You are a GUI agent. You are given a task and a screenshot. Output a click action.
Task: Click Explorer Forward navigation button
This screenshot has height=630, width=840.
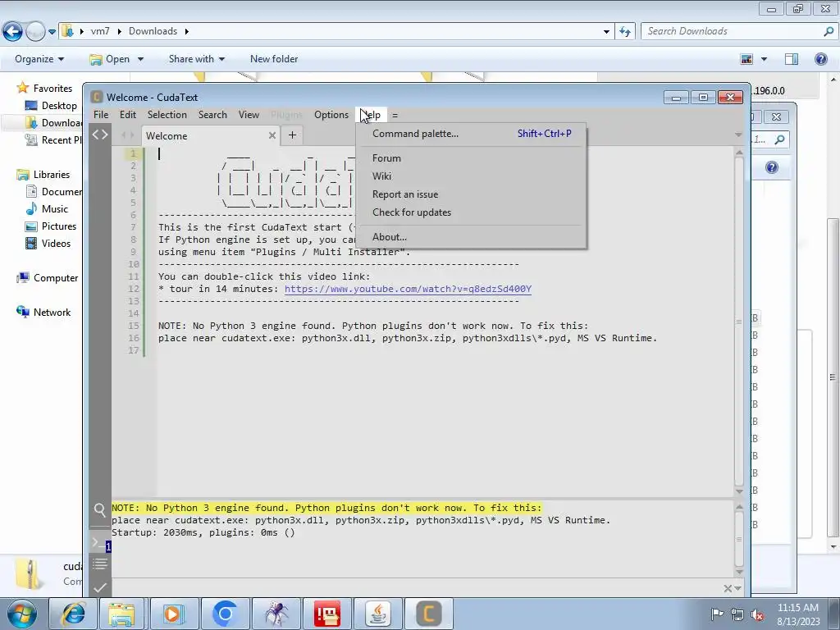tap(35, 32)
